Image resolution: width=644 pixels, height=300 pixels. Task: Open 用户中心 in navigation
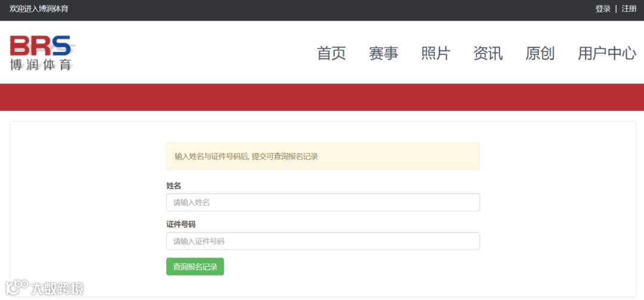coord(607,54)
